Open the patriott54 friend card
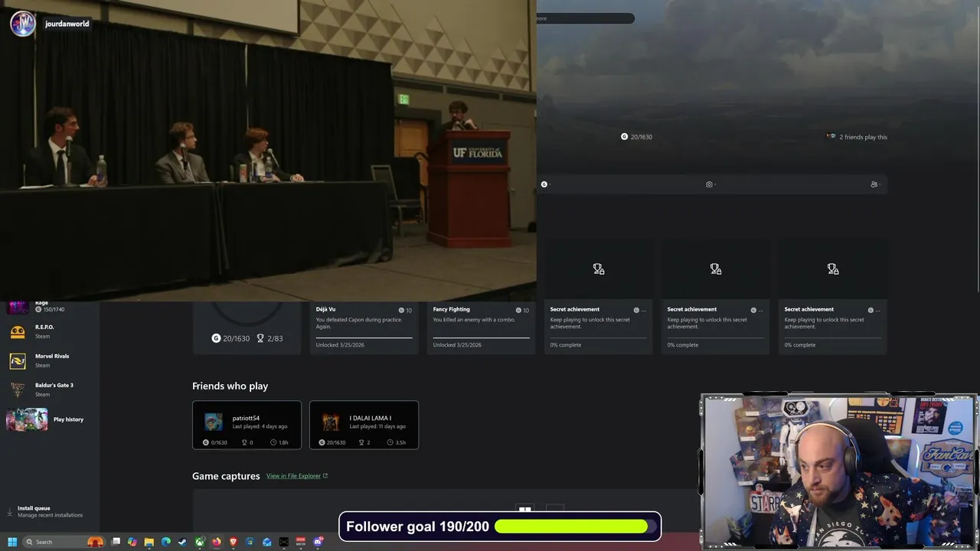980x551 pixels. pos(247,425)
